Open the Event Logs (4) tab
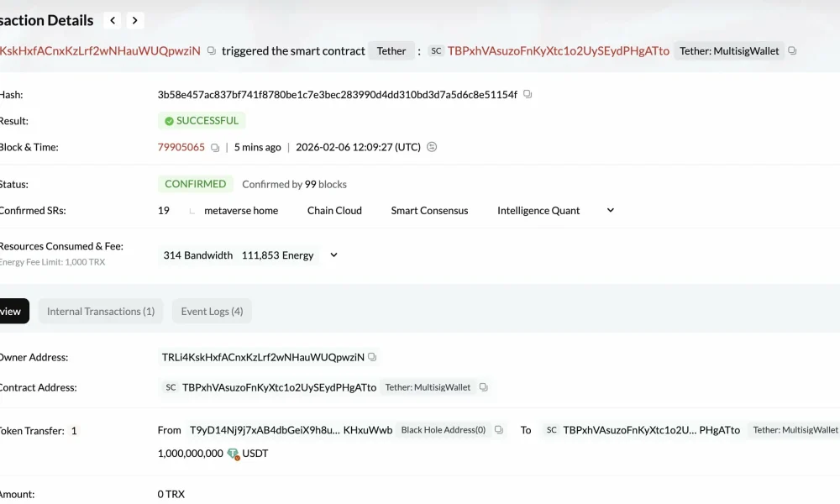Screen dimensions: 840x504 [211, 311]
